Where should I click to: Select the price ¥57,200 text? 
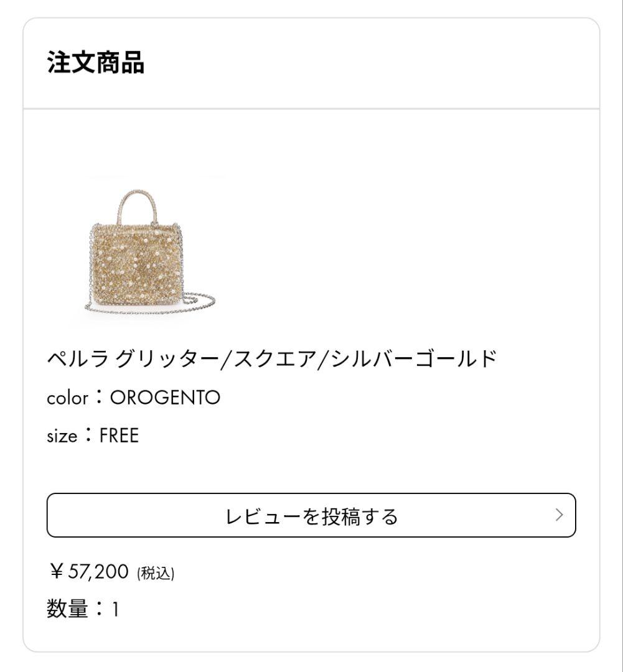point(90,571)
